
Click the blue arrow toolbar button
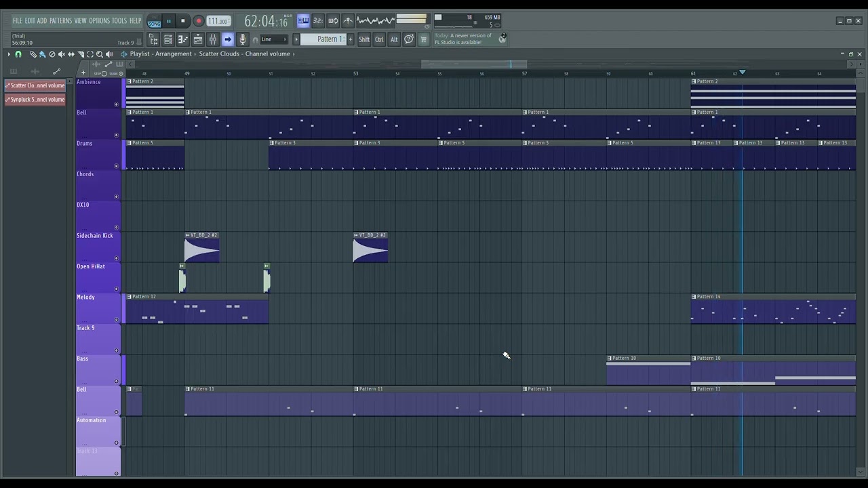[228, 39]
